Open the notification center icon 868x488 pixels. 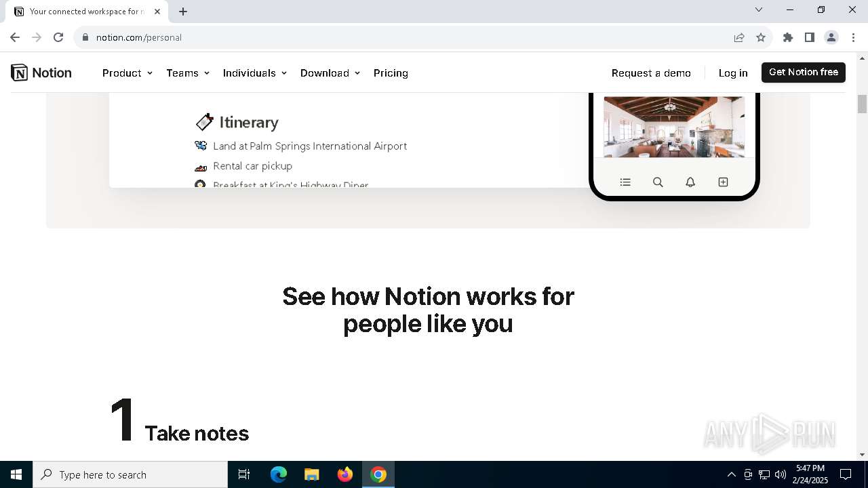tap(846, 474)
